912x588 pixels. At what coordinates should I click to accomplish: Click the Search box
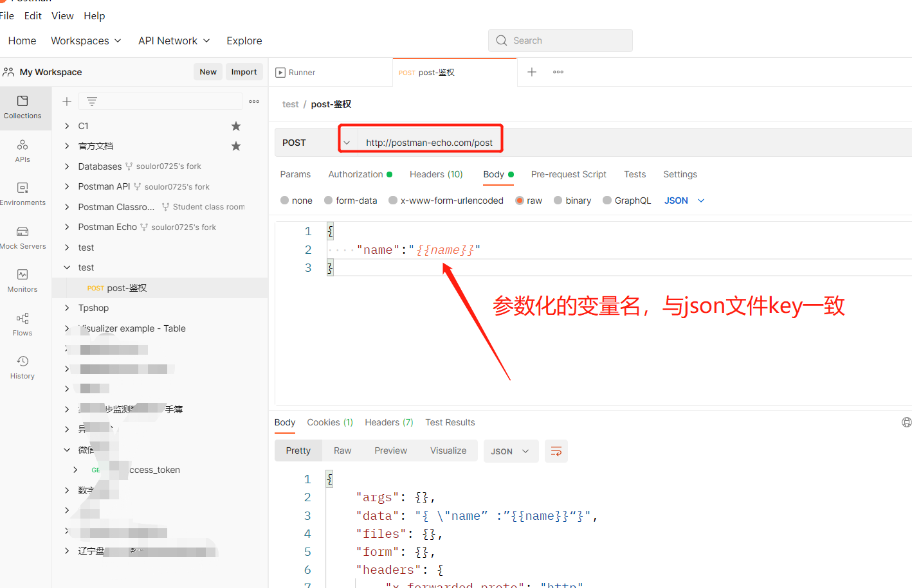560,40
